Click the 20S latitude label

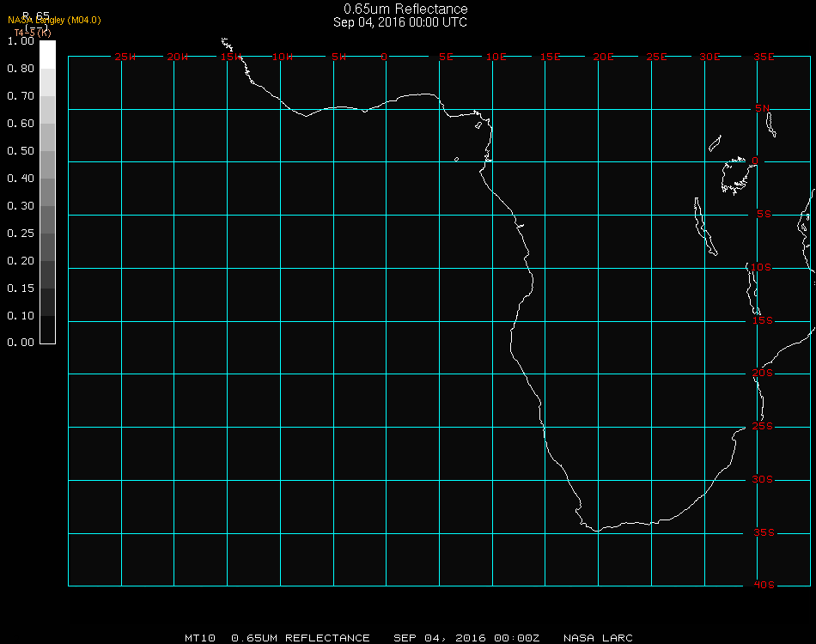click(x=763, y=373)
